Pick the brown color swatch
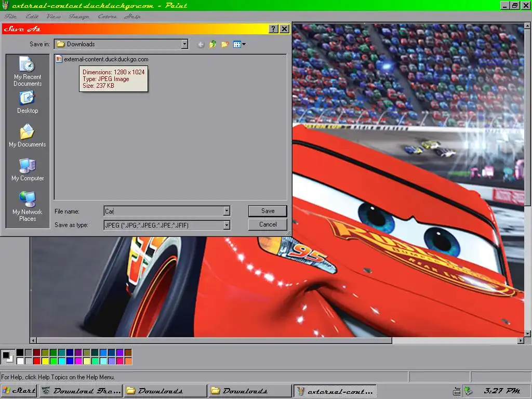The image size is (532, 399). (128, 353)
